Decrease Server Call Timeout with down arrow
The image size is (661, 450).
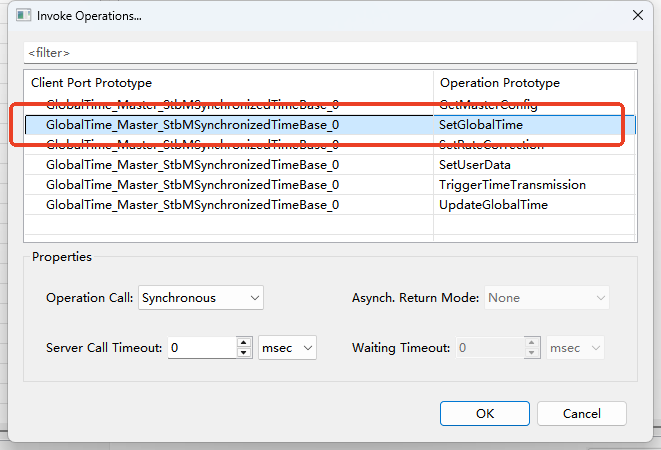point(244,353)
